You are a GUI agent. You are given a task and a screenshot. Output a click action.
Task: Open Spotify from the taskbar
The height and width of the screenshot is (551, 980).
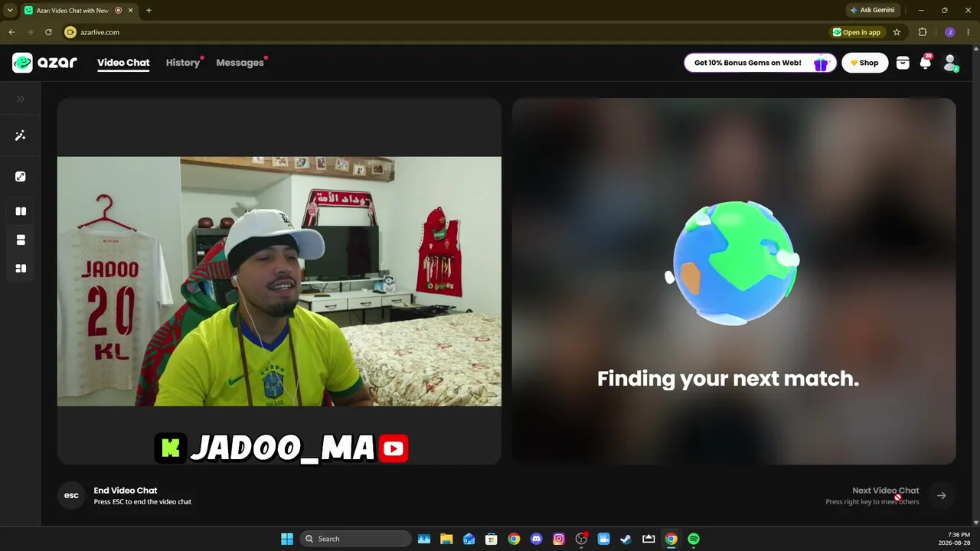694,539
